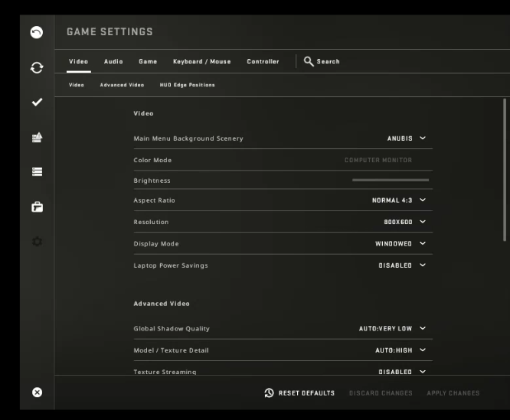
Task: Click the search magnifier icon
Action: (309, 61)
